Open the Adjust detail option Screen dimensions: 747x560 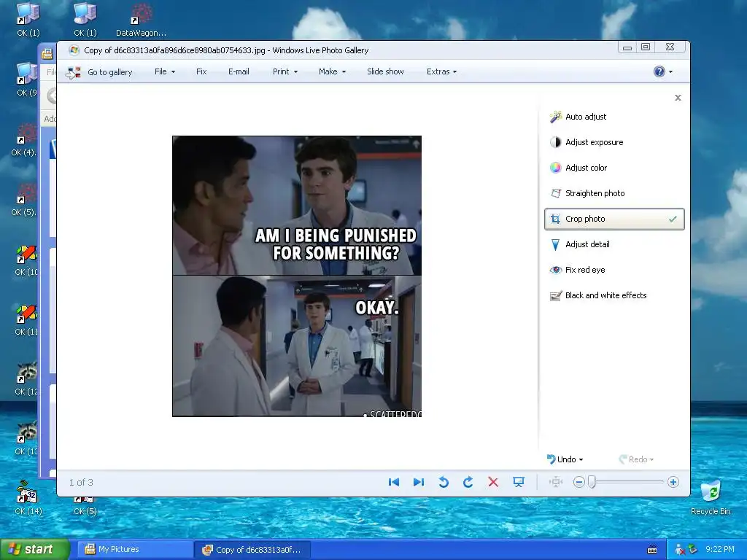pyautogui.click(x=580, y=244)
